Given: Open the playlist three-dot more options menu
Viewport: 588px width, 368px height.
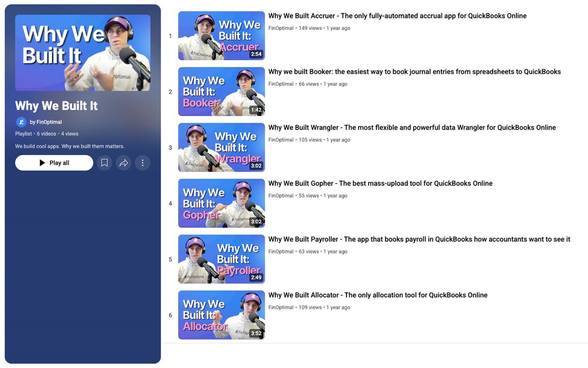Looking at the screenshot, I should [143, 163].
